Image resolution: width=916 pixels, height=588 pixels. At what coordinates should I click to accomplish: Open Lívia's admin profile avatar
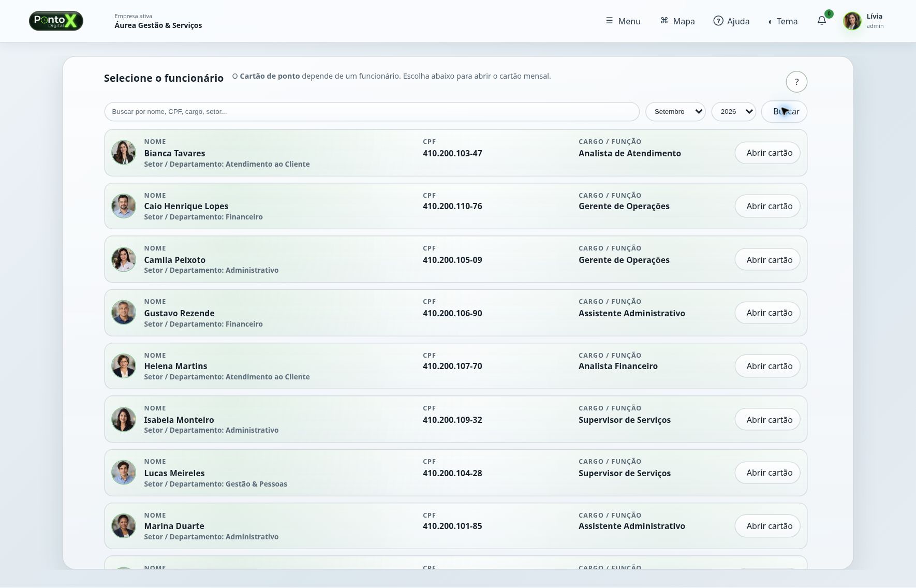click(852, 21)
